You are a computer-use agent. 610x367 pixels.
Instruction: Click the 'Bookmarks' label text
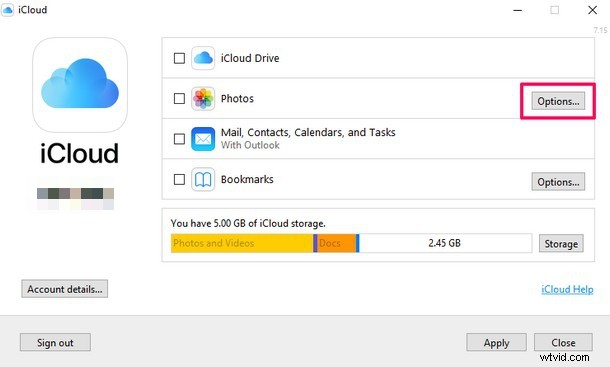(x=247, y=179)
